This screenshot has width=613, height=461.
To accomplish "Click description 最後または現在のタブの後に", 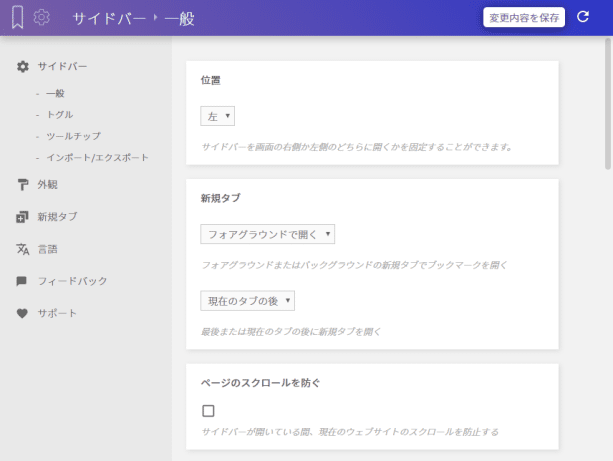I will tap(291, 332).
